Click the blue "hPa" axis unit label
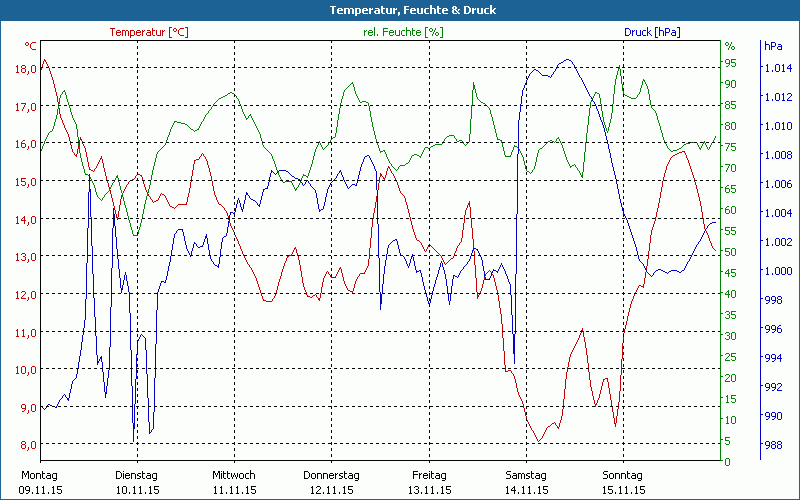Screen dimensions: 800x500 (773, 46)
